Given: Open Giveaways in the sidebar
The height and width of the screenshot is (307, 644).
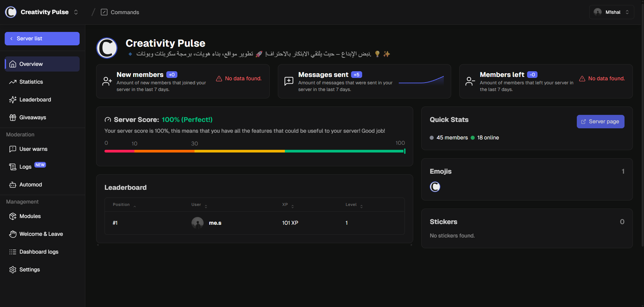Looking at the screenshot, I should point(42,118).
